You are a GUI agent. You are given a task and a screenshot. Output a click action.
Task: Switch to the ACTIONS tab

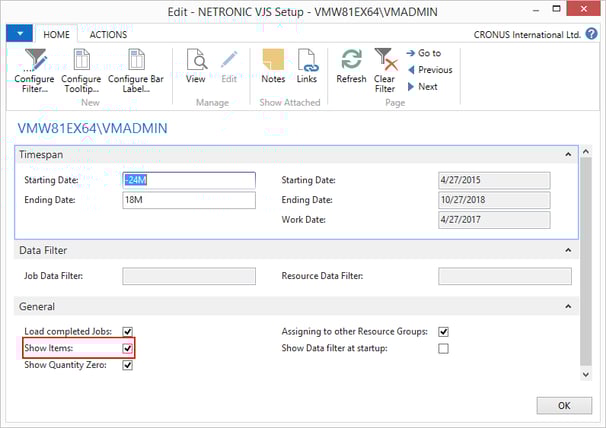coord(108,34)
